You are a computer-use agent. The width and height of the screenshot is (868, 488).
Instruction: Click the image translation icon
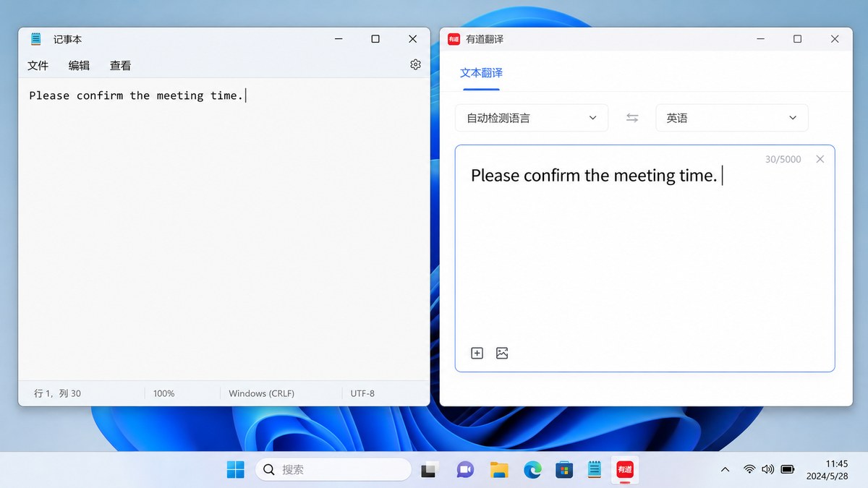point(502,353)
